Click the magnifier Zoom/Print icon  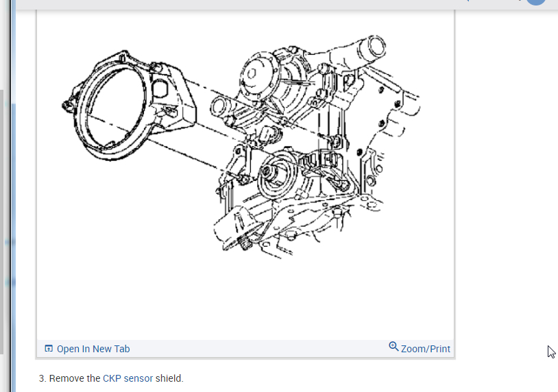click(x=393, y=347)
